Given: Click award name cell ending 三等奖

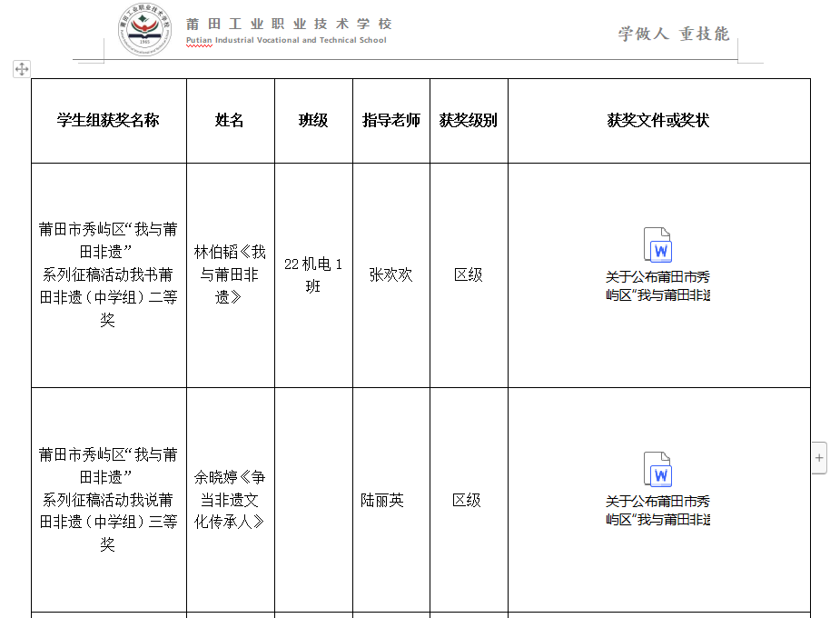Looking at the screenshot, I should coord(109,500).
